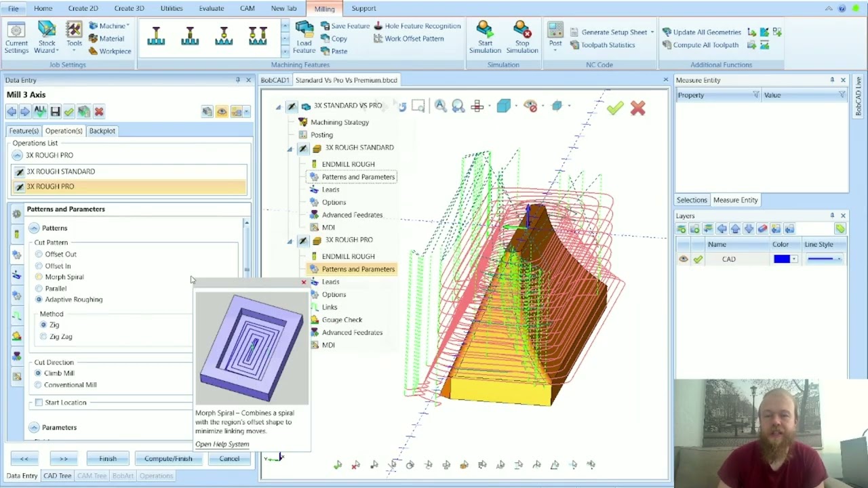Switch to the CAD Tree tab
The image size is (868, 488).
[57, 476]
